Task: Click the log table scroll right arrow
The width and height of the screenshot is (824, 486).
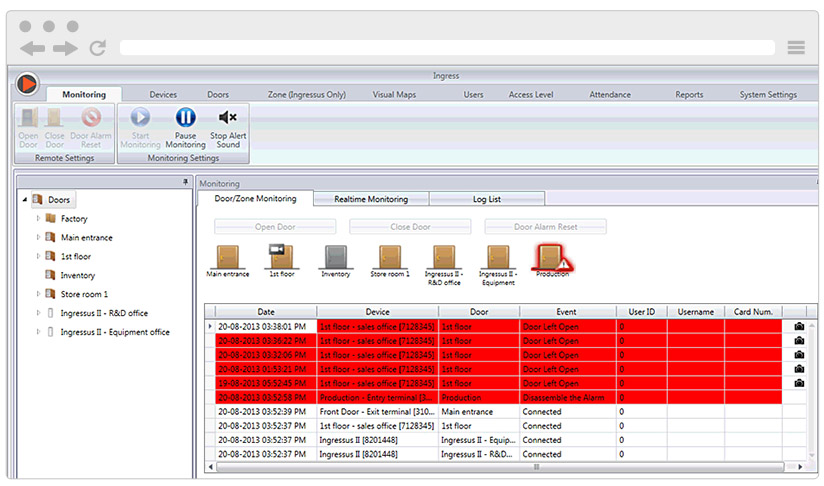Action: [x=800, y=467]
